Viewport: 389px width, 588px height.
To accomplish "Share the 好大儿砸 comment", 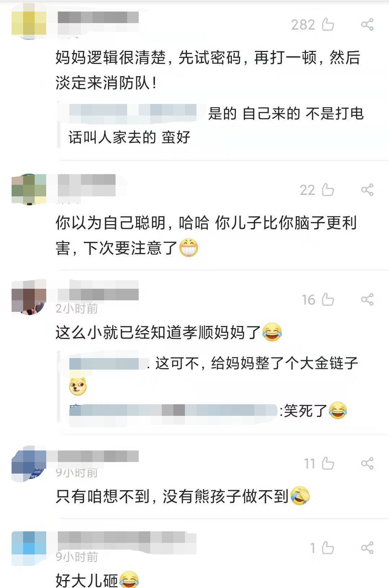I will click(367, 548).
